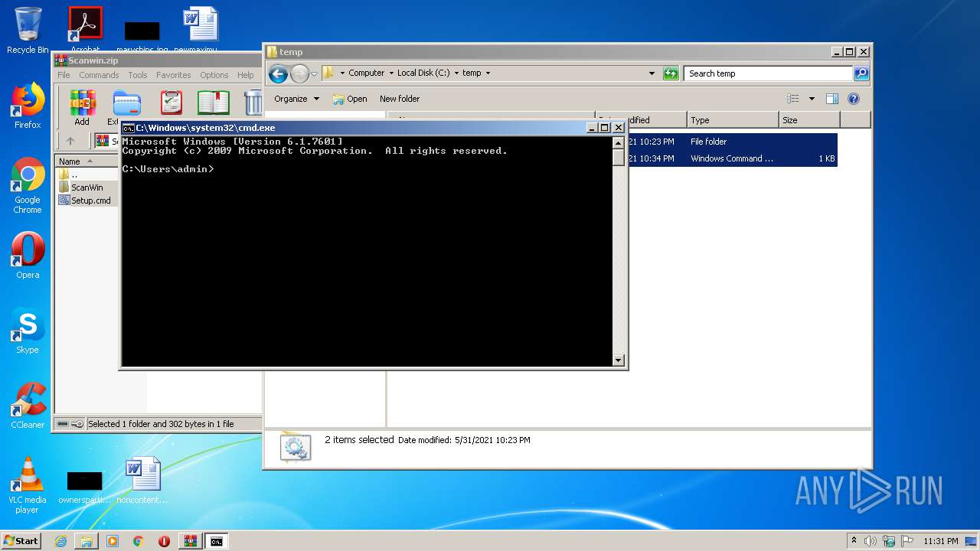The width and height of the screenshot is (980, 551).
Task: Click the Opera icon in the taskbar
Action: point(164,541)
